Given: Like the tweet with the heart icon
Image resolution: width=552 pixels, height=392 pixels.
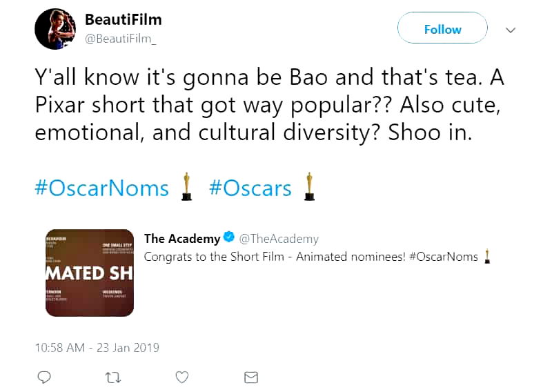Looking at the screenshot, I should click(182, 377).
